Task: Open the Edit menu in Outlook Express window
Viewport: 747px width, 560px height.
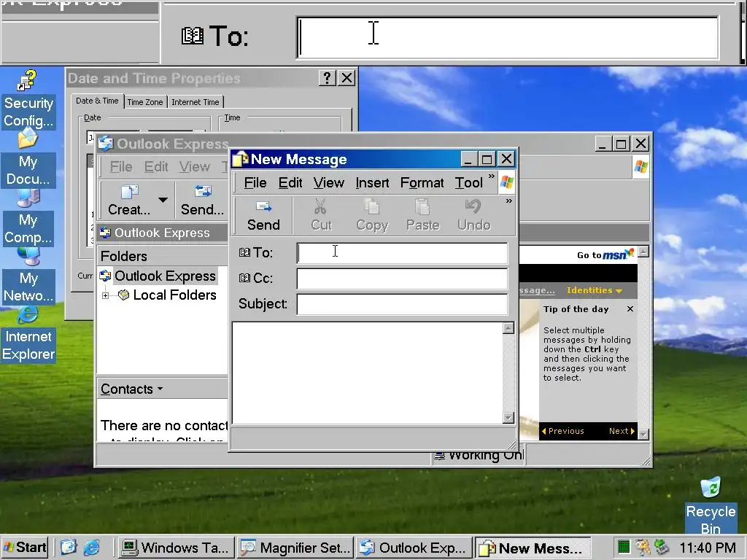Action: tap(156, 167)
